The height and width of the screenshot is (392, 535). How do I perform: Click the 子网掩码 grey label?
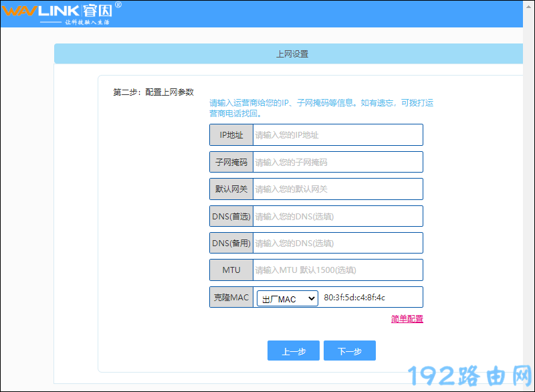(231, 163)
